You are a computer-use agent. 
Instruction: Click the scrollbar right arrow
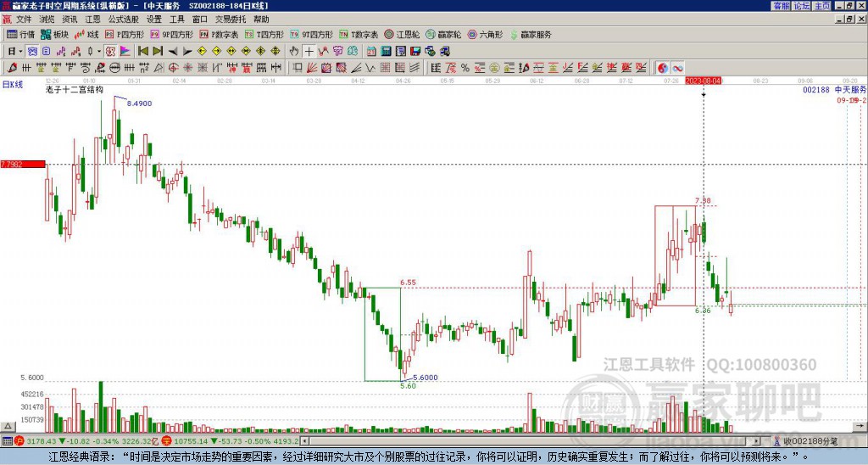pyautogui.click(x=757, y=441)
